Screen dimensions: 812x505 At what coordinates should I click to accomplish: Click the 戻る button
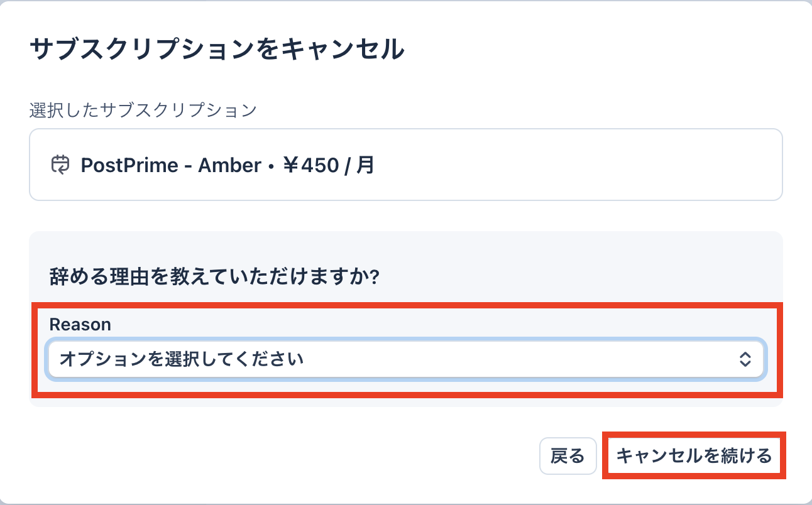(x=568, y=456)
